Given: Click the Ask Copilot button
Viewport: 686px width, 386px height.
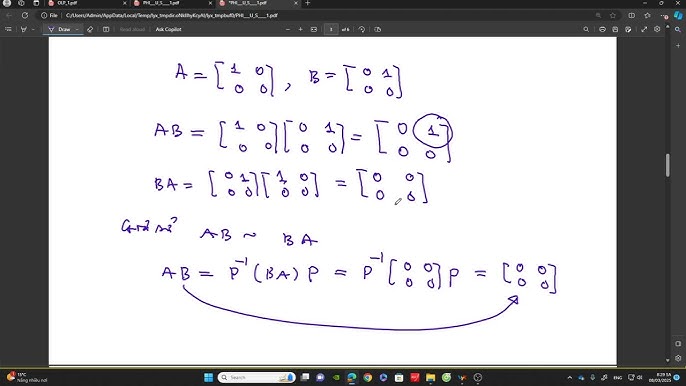Looking at the screenshot, I should [168, 29].
